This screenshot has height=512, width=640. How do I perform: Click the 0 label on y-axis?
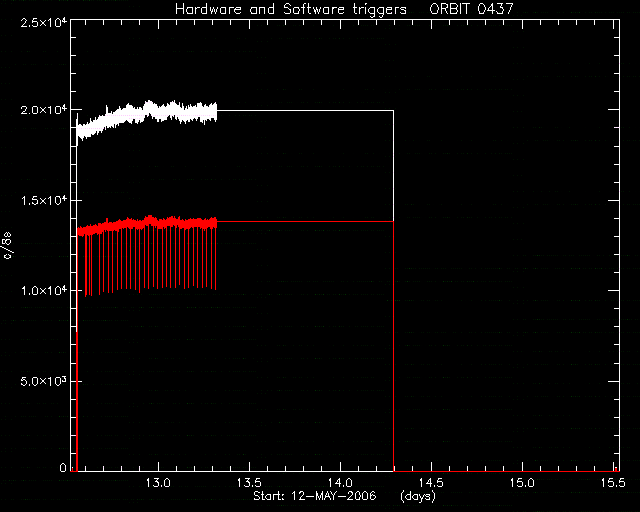63,467
